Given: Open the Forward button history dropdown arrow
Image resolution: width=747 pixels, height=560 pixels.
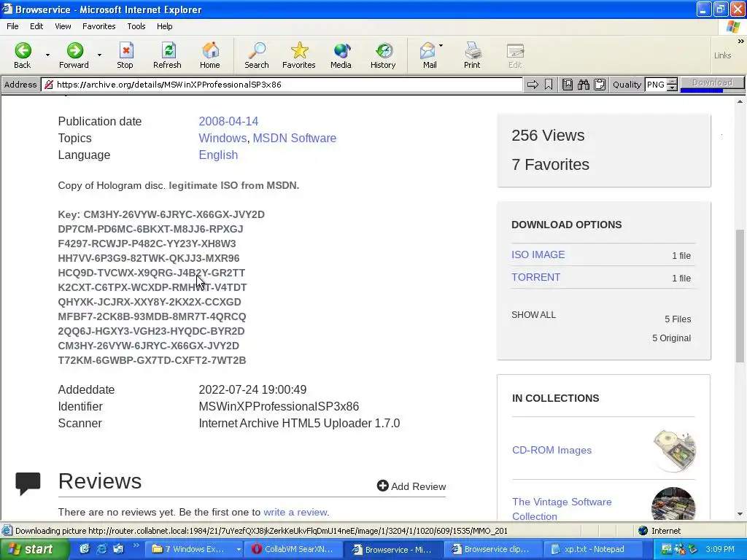Looking at the screenshot, I should tap(99, 55).
